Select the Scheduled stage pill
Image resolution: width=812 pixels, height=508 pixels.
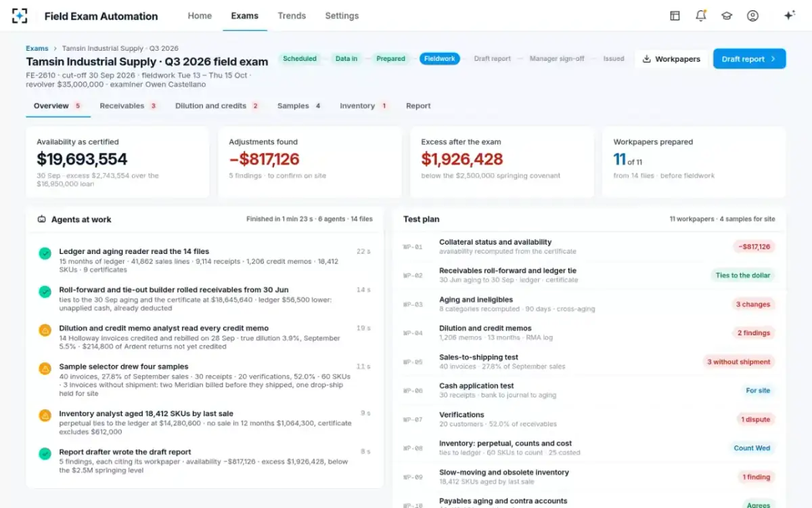300,59
